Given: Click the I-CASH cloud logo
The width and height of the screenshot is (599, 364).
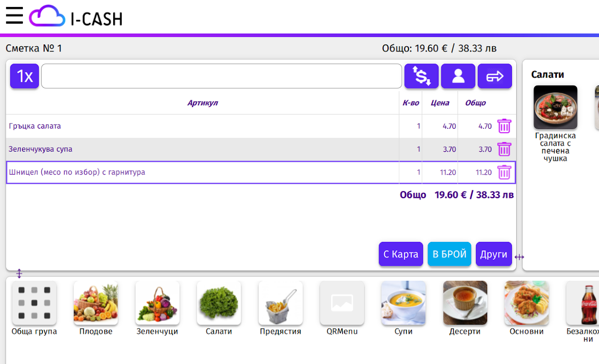Looking at the screenshot, I should pyautogui.click(x=75, y=17).
